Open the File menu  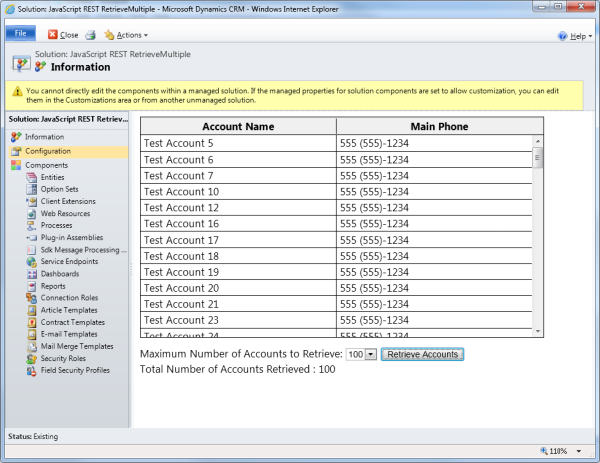tap(20, 34)
